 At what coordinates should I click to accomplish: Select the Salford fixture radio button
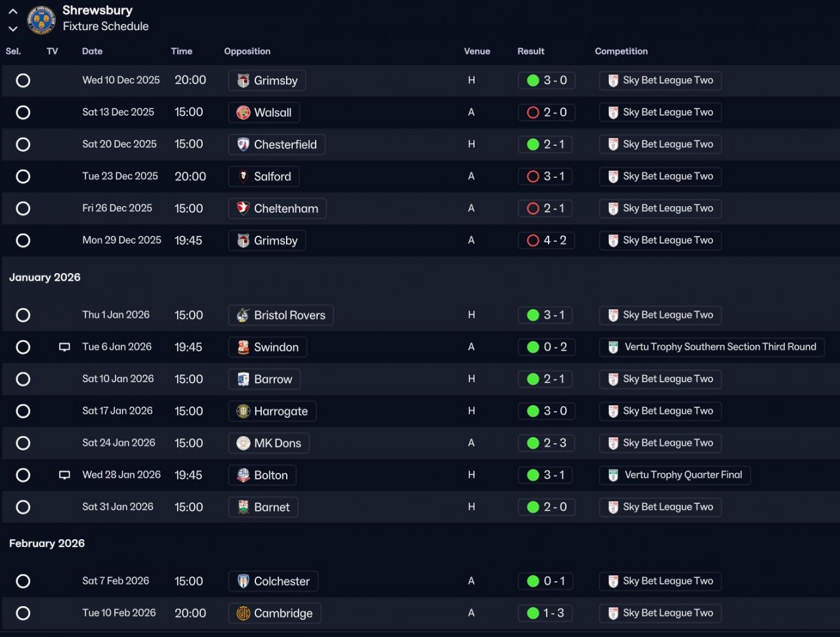23,177
